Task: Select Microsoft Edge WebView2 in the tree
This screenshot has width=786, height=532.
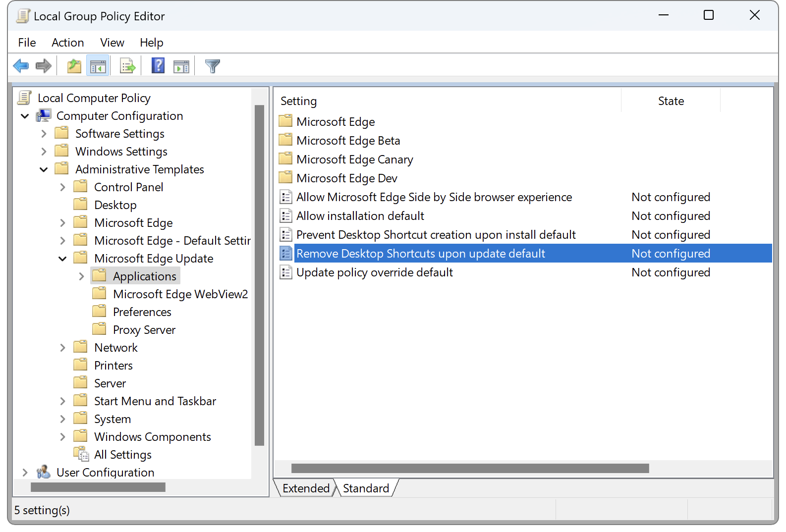Action: coord(180,294)
